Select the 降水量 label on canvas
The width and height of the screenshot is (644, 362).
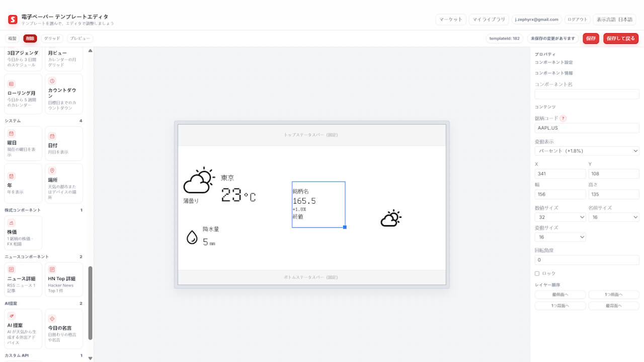(211, 229)
